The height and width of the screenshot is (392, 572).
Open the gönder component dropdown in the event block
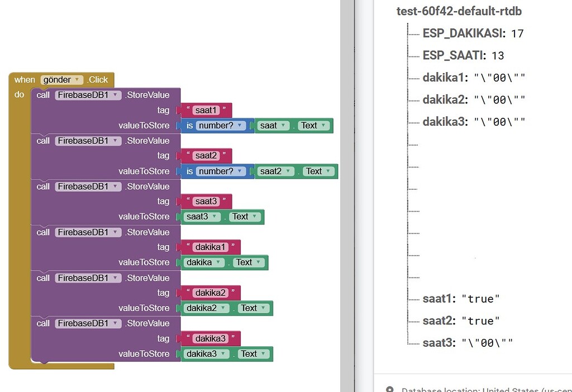(x=77, y=80)
